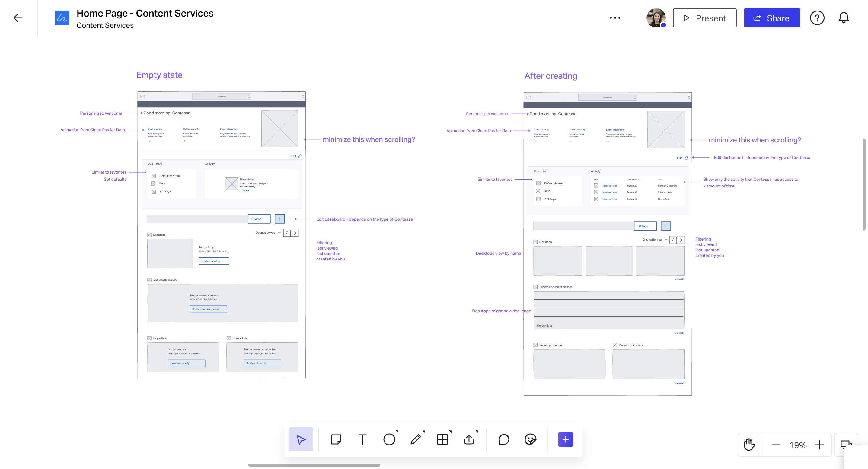
Task: Select the shape circle tool
Action: [x=389, y=439]
